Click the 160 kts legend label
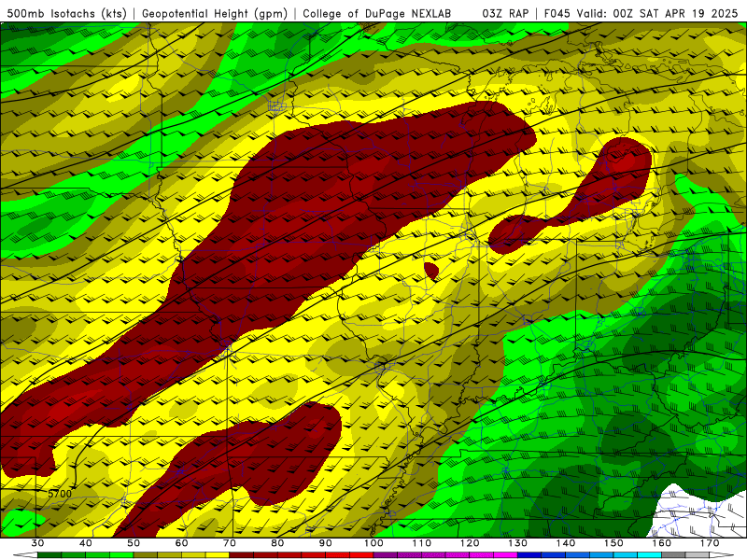The image size is (747, 560). [662, 543]
